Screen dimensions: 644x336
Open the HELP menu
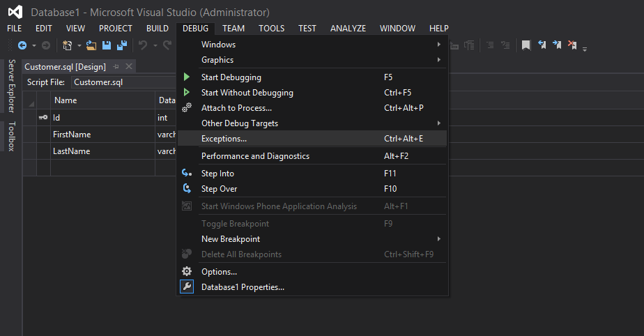tap(438, 29)
